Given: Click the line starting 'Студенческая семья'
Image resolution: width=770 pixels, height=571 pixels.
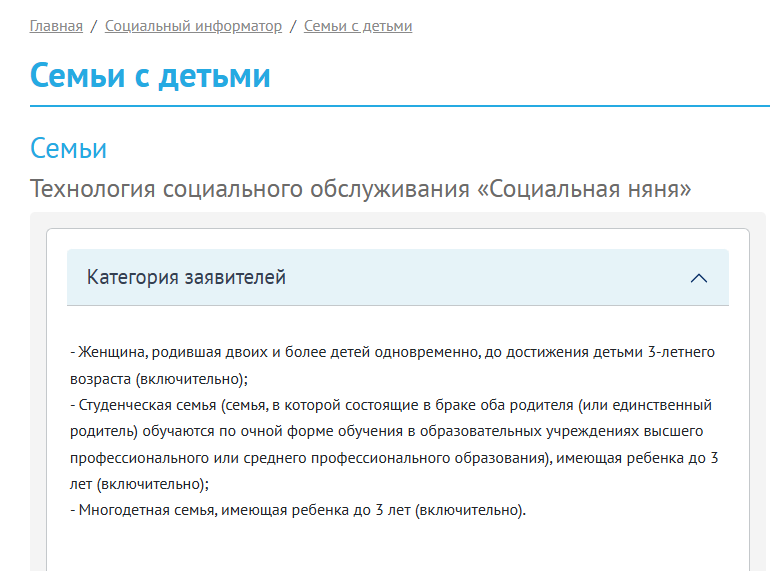Looking at the screenshot, I should [x=391, y=405].
